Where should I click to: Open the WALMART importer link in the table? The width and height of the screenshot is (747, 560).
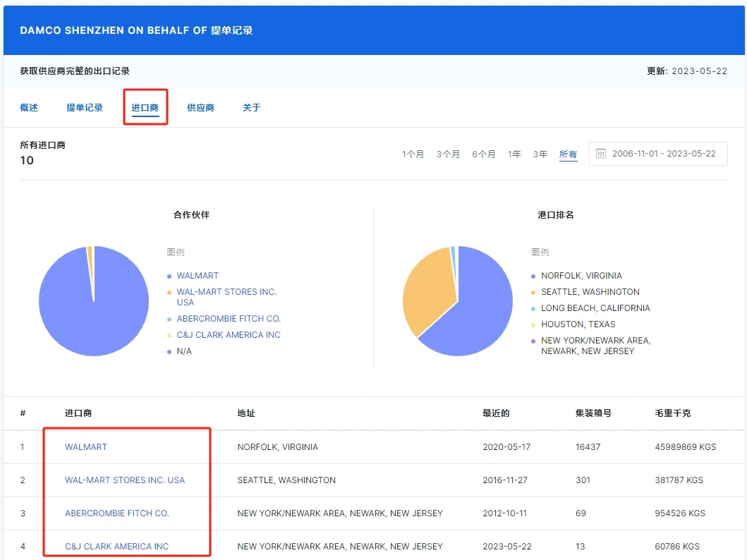(85, 446)
